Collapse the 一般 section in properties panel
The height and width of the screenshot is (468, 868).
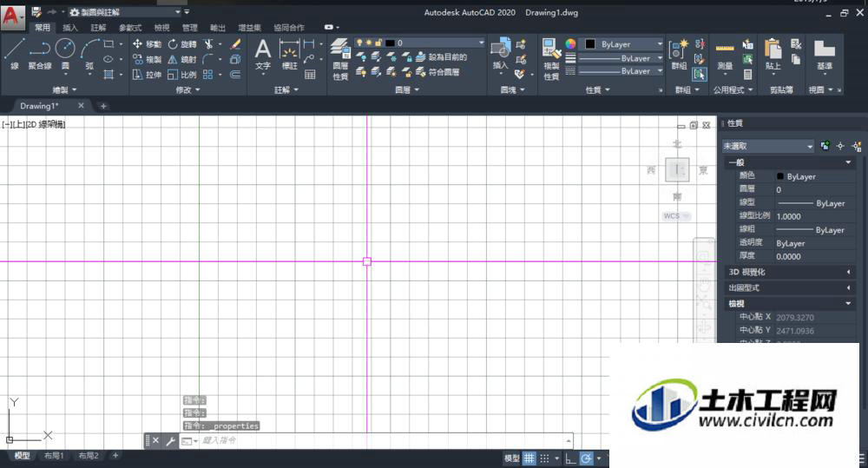789,162
